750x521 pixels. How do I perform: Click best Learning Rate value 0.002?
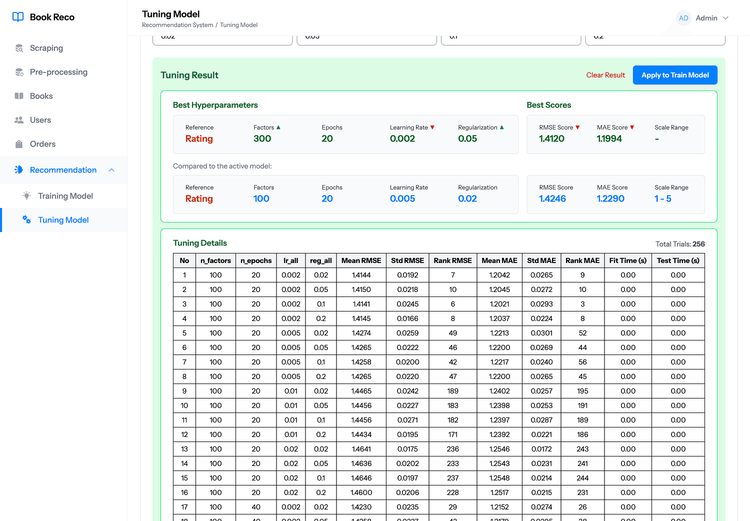tap(402, 139)
